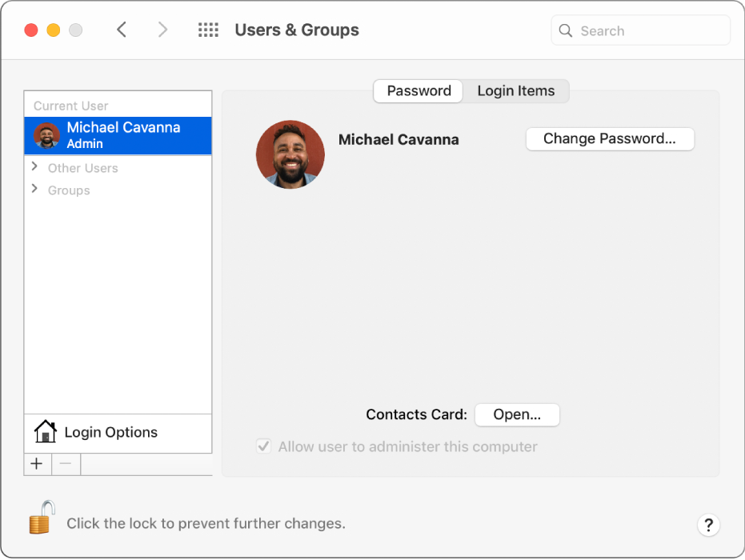Select the Password tab
The image size is (745, 560).
click(x=418, y=90)
